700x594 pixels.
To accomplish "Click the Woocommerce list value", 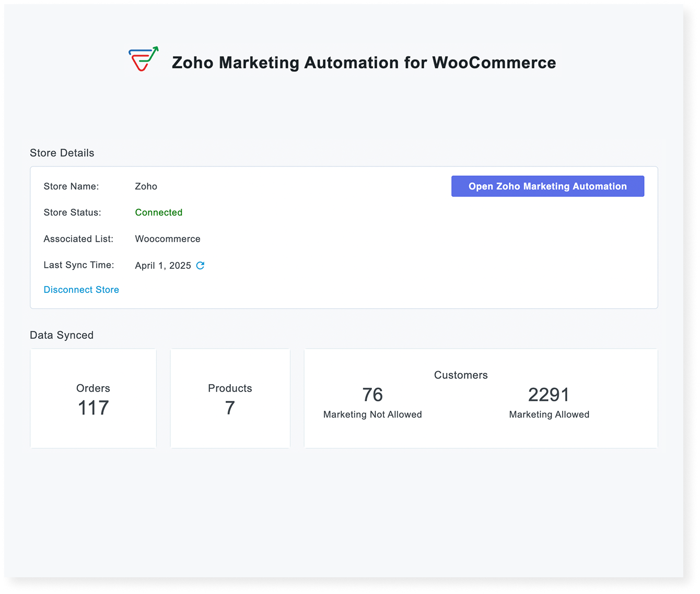I will pyautogui.click(x=168, y=239).
